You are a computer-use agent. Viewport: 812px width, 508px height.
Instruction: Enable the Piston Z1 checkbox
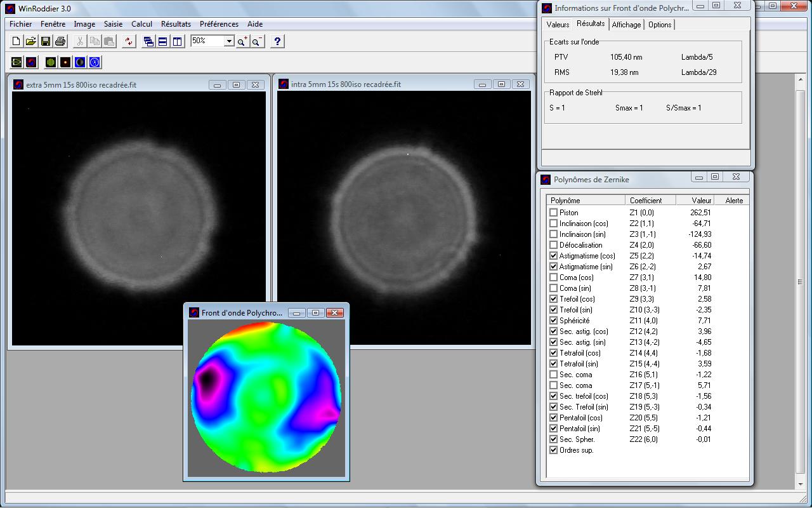pos(554,213)
